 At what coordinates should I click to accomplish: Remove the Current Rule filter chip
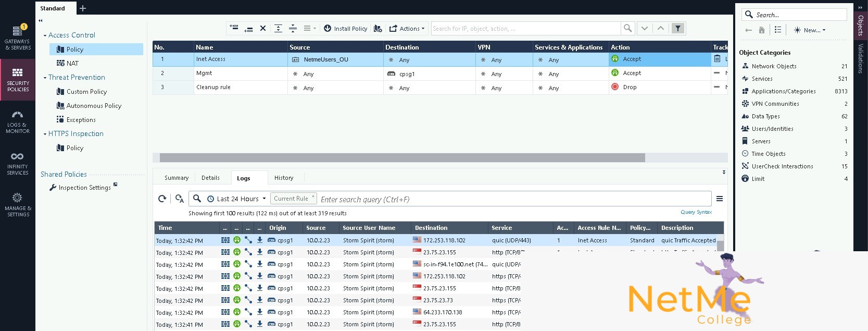coord(313,197)
